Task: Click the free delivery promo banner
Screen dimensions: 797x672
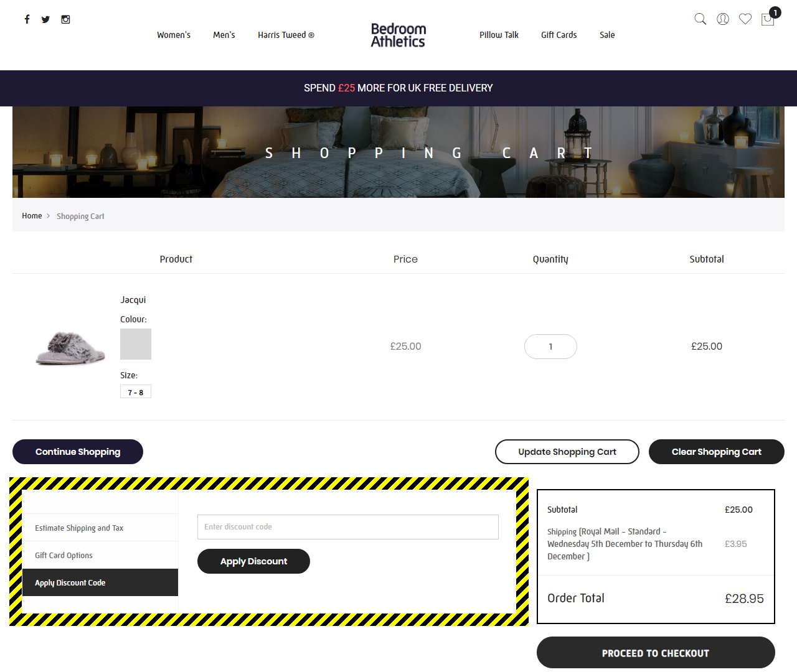Action: pyautogui.click(x=398, y=88)
